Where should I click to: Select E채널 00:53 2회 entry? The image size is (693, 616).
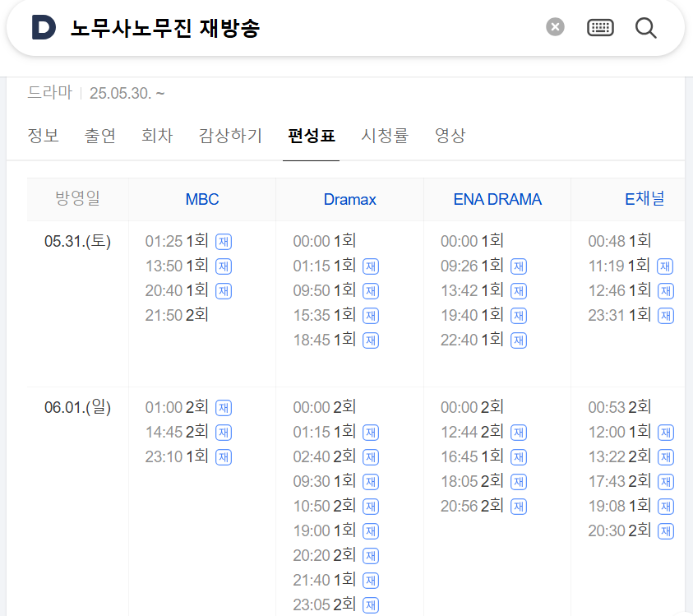(x=620, y=407)
